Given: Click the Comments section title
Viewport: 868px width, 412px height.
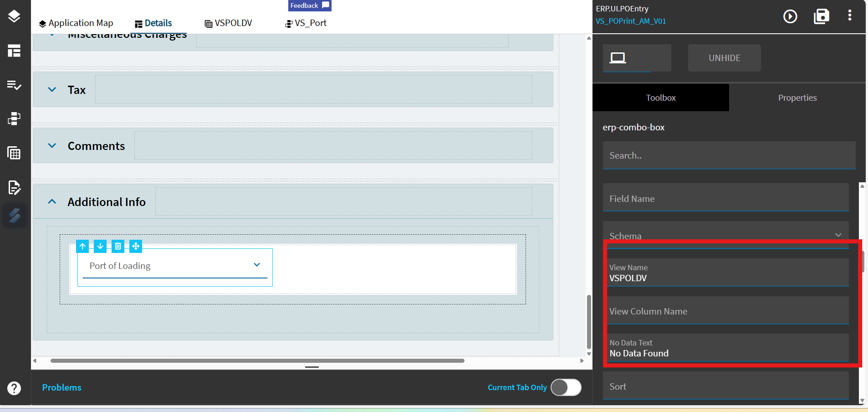Looking at the screenshot, I should pyautogui.click(x=96, y=146).
